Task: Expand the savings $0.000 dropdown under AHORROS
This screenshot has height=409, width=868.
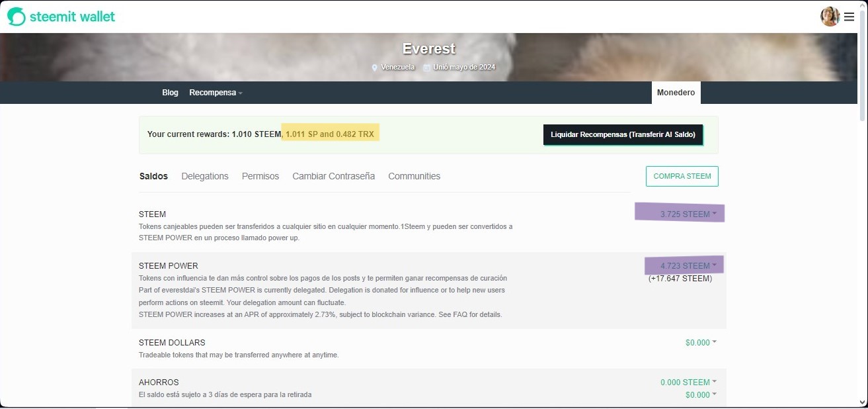Action: pos(701,394)
